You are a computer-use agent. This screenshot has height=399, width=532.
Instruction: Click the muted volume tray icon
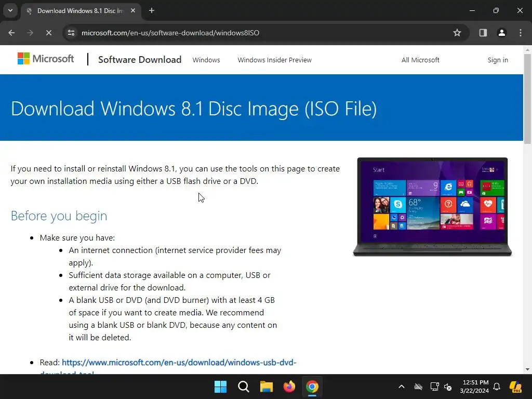[x=448, y=387]
